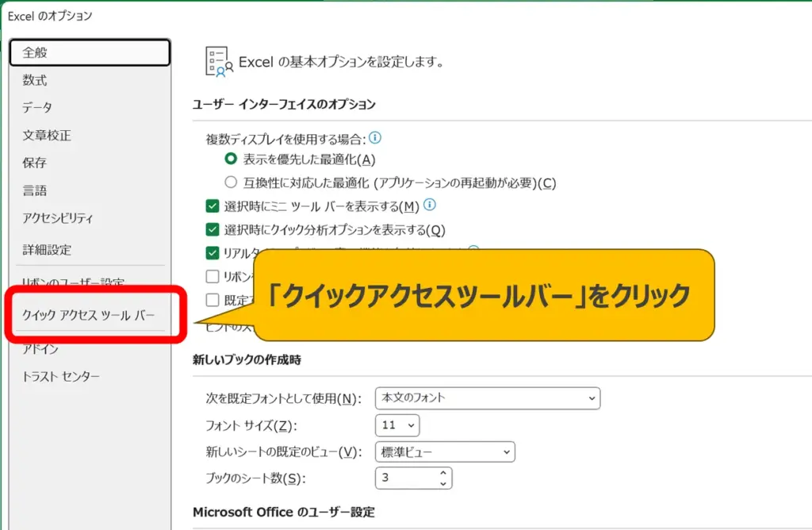The image size is (812, 530).
Task: Toggle 選択時にクイック分析オプションを表示する checkbox
Action: pos(213,230)
